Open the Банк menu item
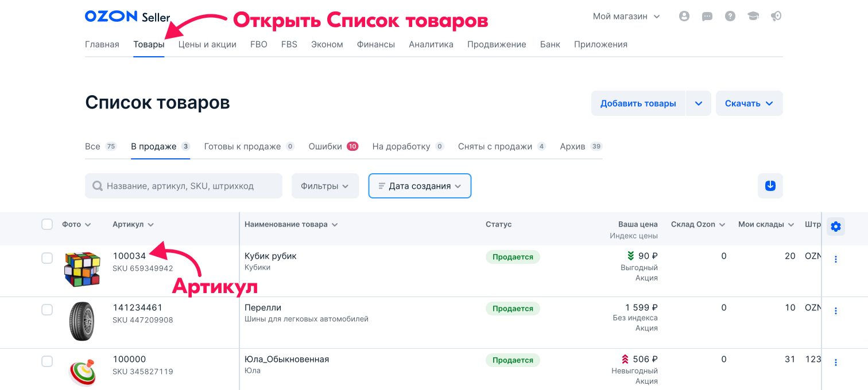 pyautogui.click(x=550, y=44)
